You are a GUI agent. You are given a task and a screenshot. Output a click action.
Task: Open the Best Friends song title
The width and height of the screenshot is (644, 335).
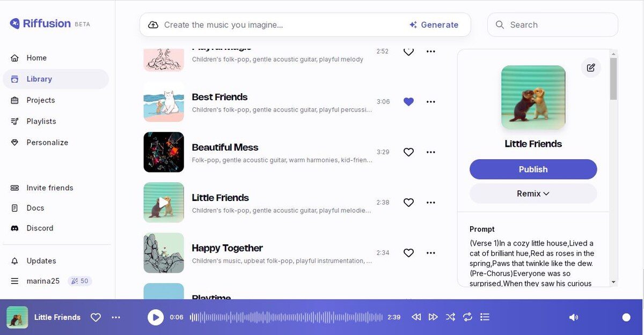[x=219, y=97]
